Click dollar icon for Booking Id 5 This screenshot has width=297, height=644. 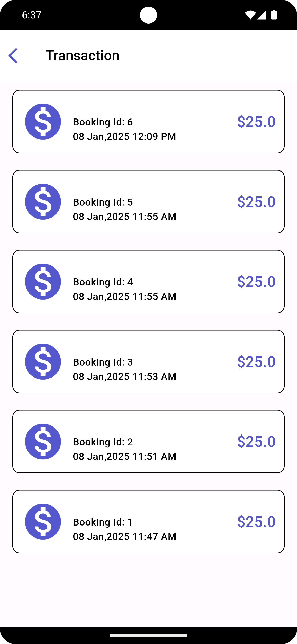click(43, 201)
